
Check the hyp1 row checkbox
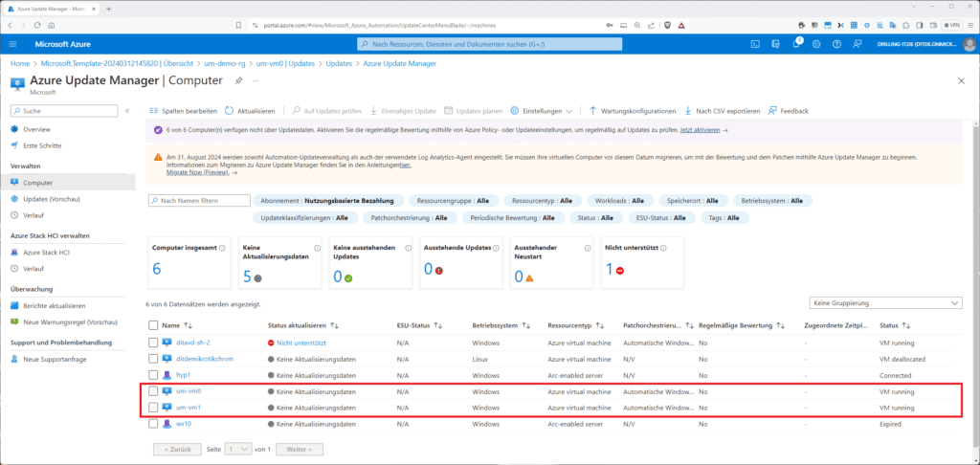pos(154,375)
